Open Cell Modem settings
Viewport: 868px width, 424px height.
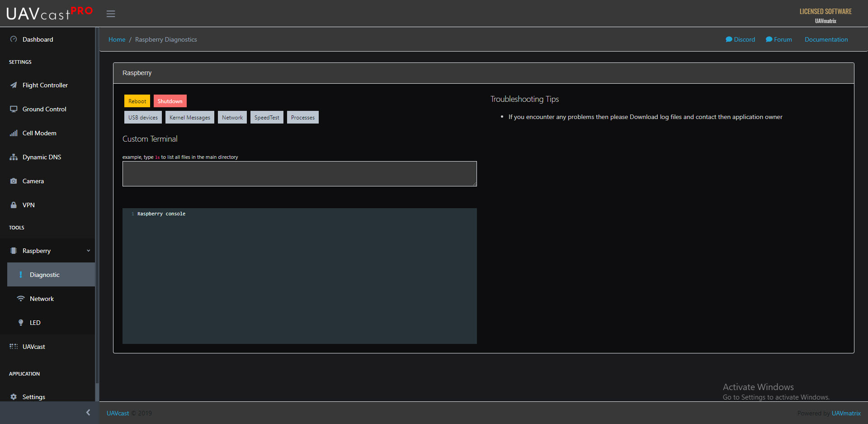click(47, 133)
